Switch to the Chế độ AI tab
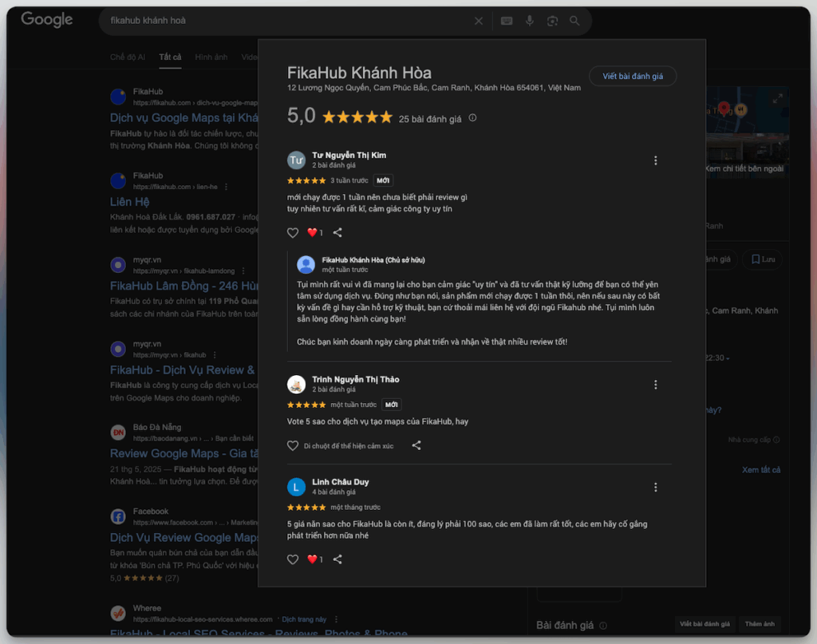This screenshot has height=644, width=817. pyautogui.click(x=128, y=57)
